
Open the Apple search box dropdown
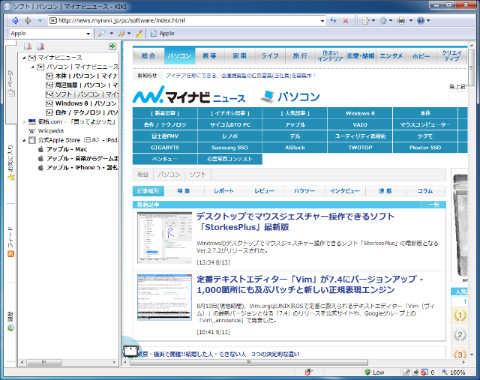(x=88, y=34)
